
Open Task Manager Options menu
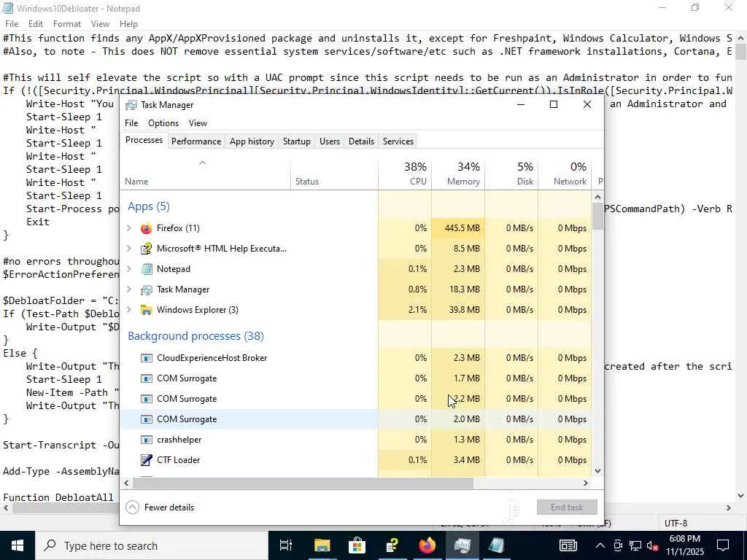163,123
